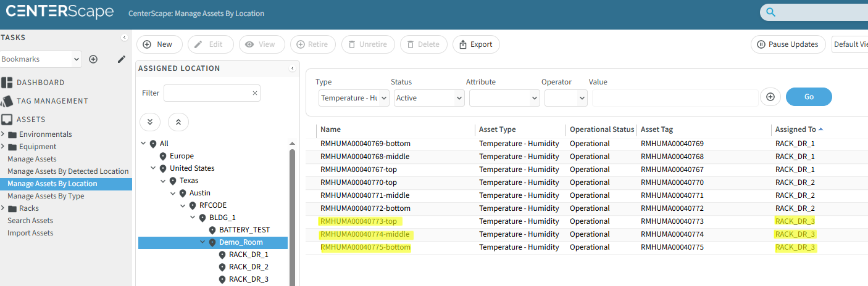This screenshot has width=868, height=286.
Task: Add a filter condition with plus icon
Action: pos(770,97)
